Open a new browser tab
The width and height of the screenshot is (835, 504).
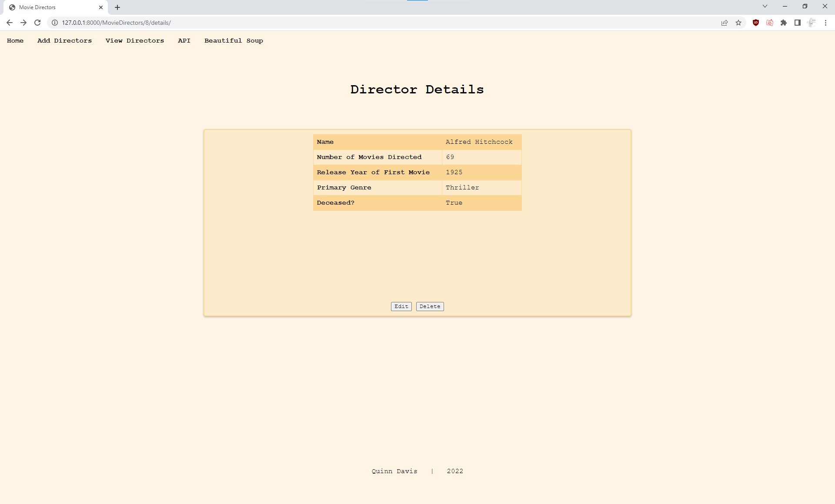(x=117, y=7)
